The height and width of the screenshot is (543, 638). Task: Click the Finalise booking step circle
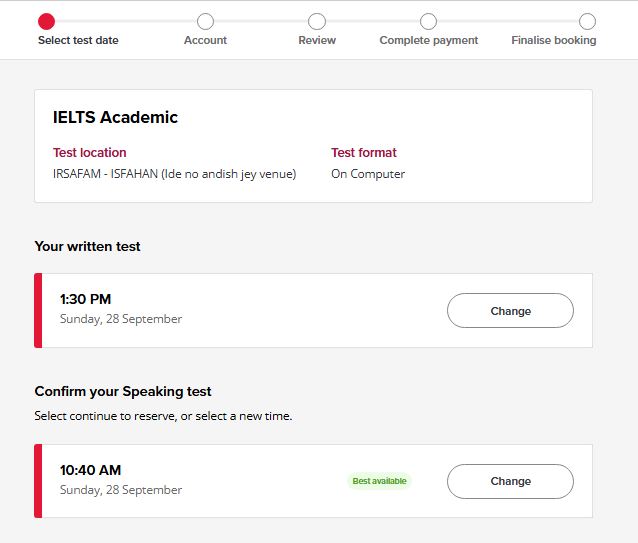point(587,21)
